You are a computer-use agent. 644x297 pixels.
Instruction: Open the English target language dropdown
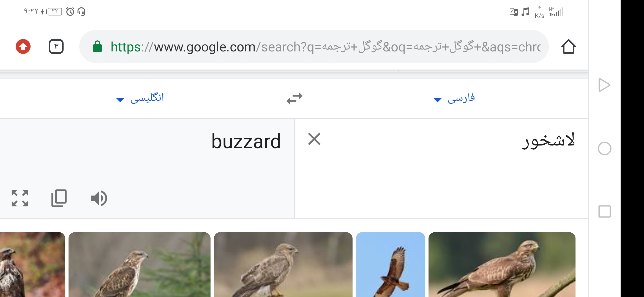coord(140,98)
